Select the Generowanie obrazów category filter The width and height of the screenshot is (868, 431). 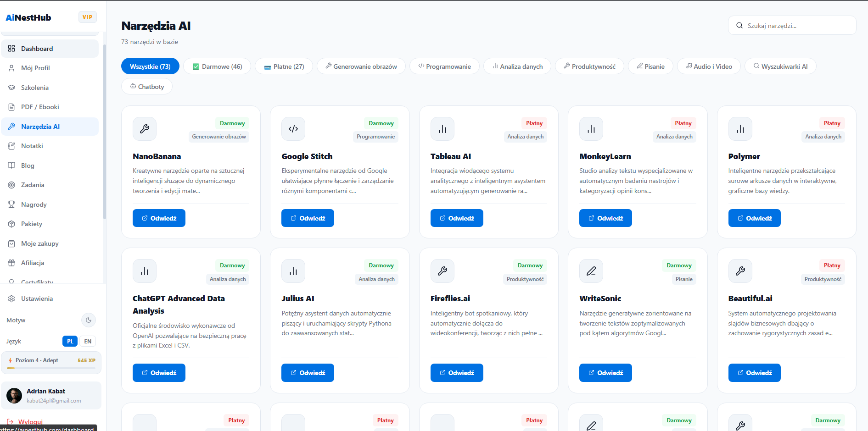point(361,66)
